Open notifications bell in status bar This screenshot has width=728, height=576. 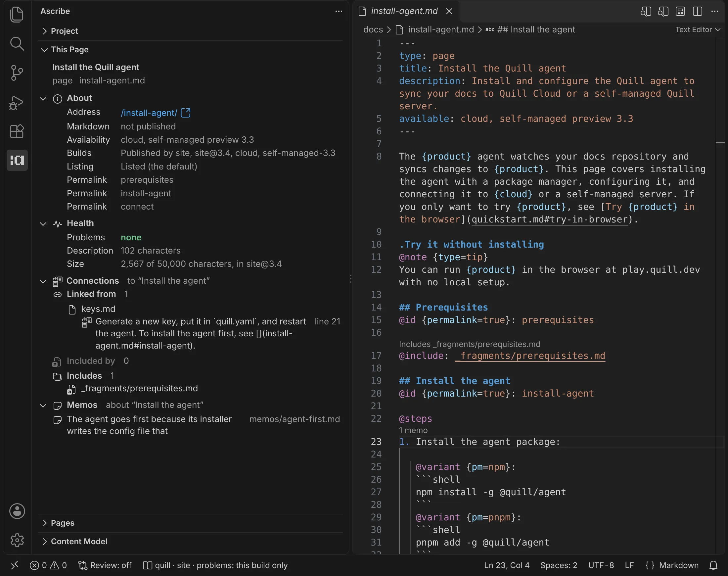[x=713, y=565]
